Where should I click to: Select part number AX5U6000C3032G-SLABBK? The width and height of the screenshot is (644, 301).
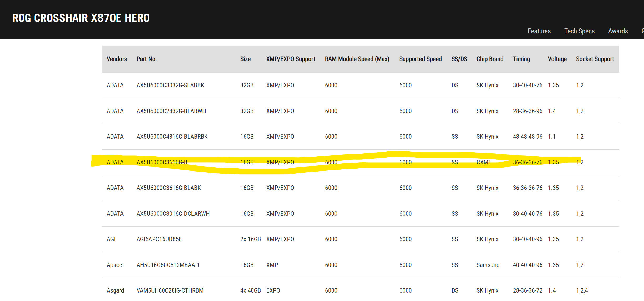[170, 85]
